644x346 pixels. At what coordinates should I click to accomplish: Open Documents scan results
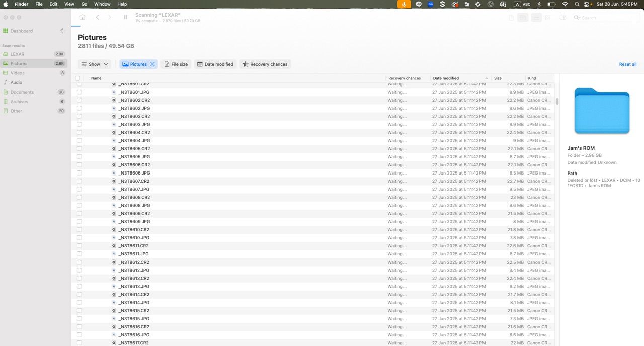pyautogui.click(x=34, y=92)
